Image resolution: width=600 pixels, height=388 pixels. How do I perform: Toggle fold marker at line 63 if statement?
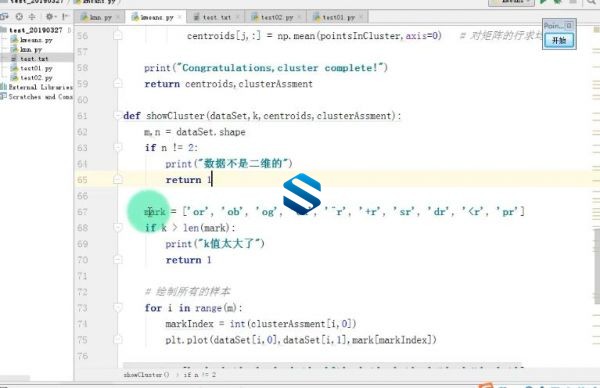tap(118, 147)
